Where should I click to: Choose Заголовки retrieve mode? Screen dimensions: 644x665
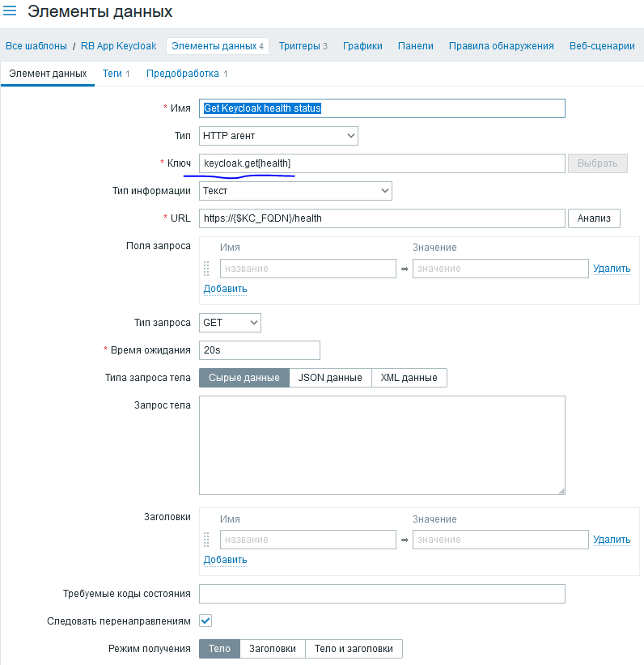point(272,649)
